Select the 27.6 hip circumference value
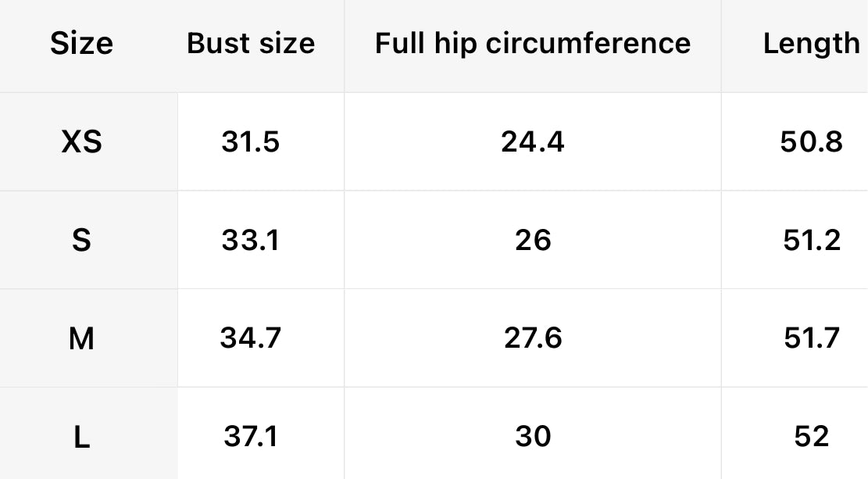 [x=533, y=338]
